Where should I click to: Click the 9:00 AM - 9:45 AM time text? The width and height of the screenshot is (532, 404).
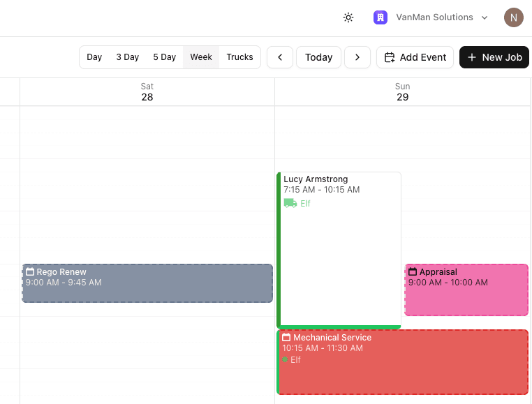pyautogui.click(x=64, y=283)
